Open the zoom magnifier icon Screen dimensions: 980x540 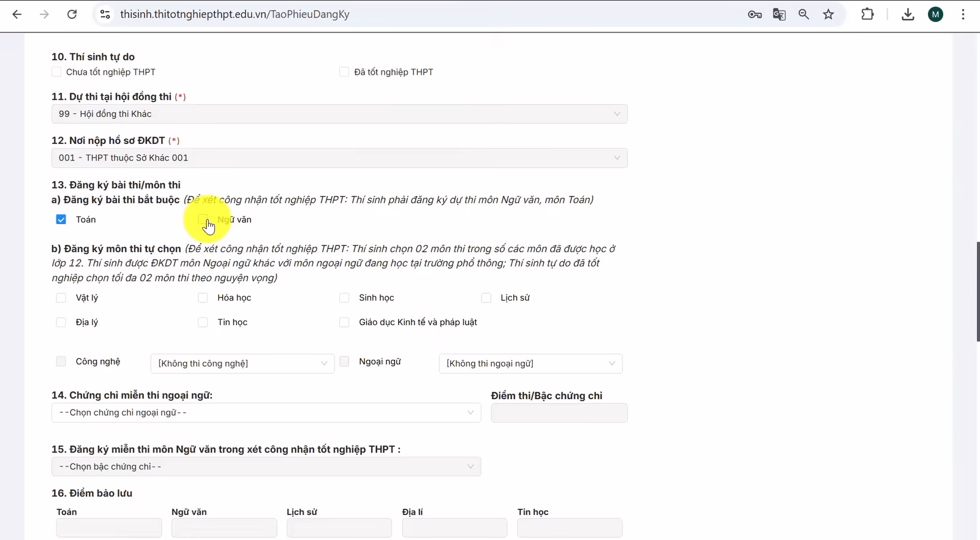tap(804, 14)
